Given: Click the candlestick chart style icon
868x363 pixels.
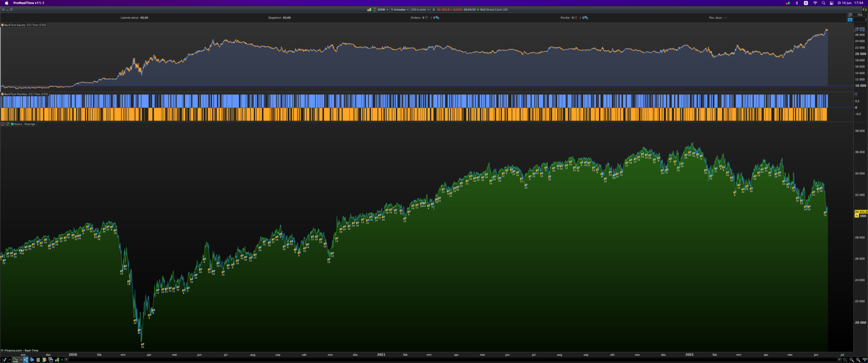Looking at the screenshot, I should [369, 10].
